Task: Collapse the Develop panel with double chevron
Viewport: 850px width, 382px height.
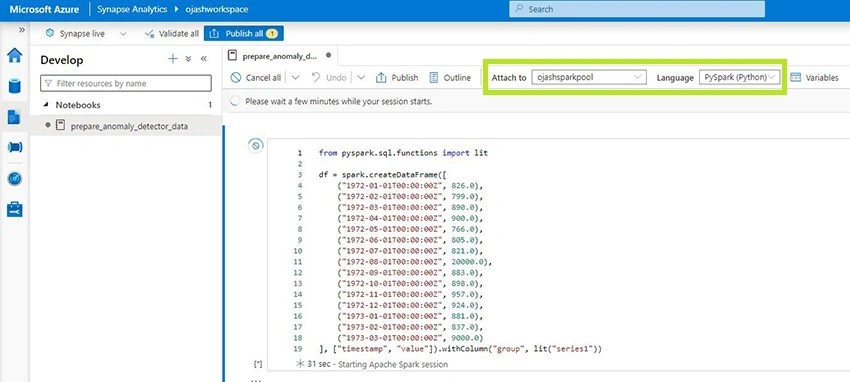Action: (204, 59)
